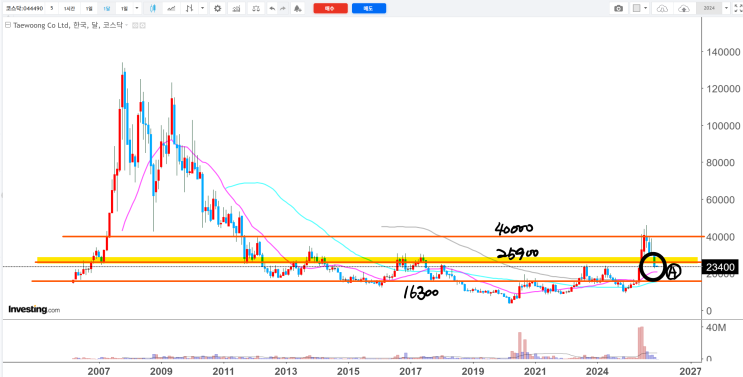
Task: Expand the time interval dropdown arrow
Action: [136, 8]
